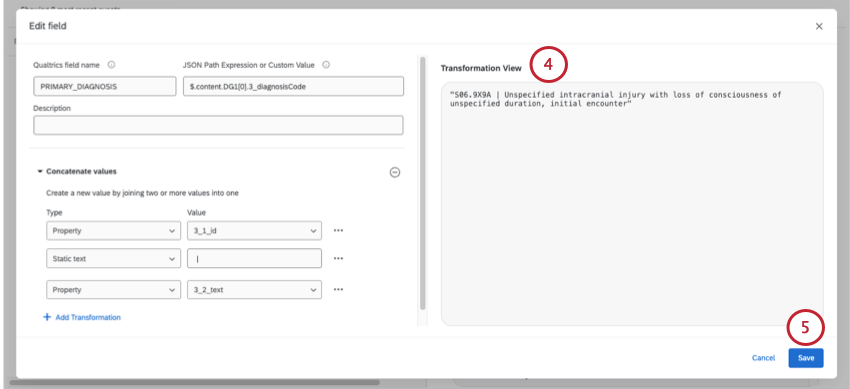This screenshot has width=850, height=389.
Task: Click the 'Create a new value by joining' description
Action: click(142, 192)
